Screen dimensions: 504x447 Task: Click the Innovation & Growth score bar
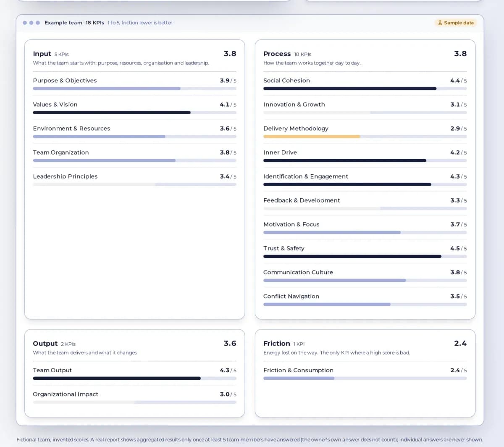tap(365, 113)
